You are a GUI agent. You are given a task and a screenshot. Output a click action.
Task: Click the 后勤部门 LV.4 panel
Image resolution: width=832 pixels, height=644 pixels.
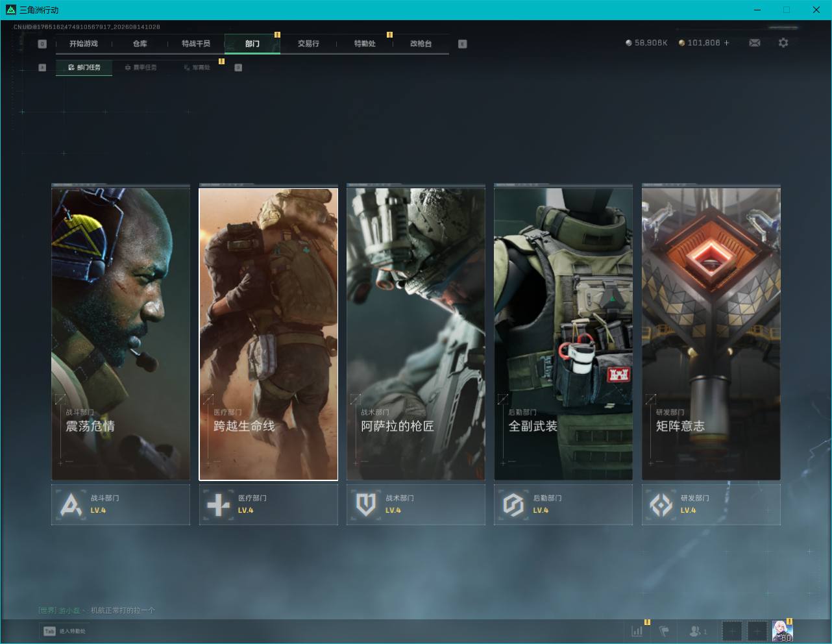(x=563, y=504)
